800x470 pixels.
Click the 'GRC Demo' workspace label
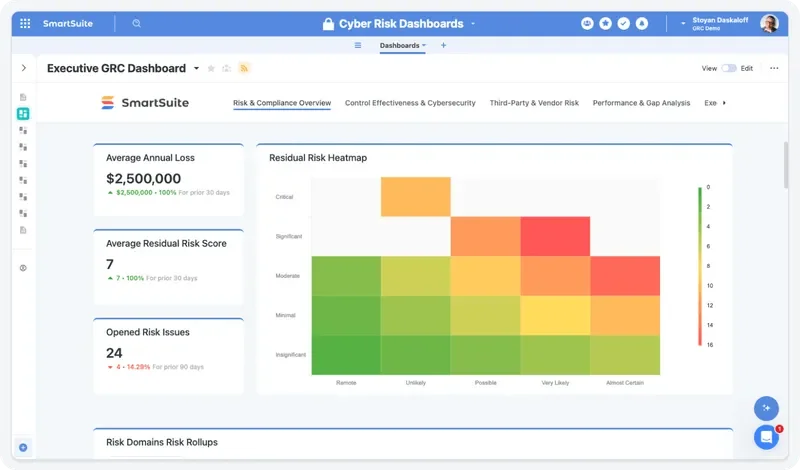click(x=706, y=29)
